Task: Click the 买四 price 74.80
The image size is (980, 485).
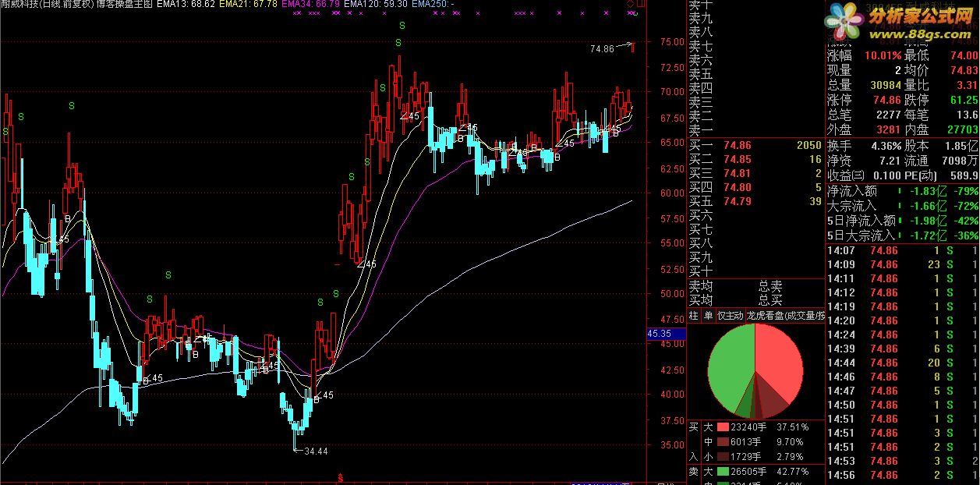Action: [738, 187]
